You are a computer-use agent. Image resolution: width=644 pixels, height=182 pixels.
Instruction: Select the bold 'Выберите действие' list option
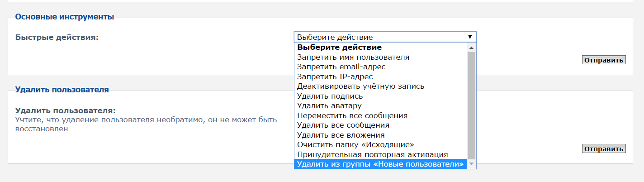(339, 47)
